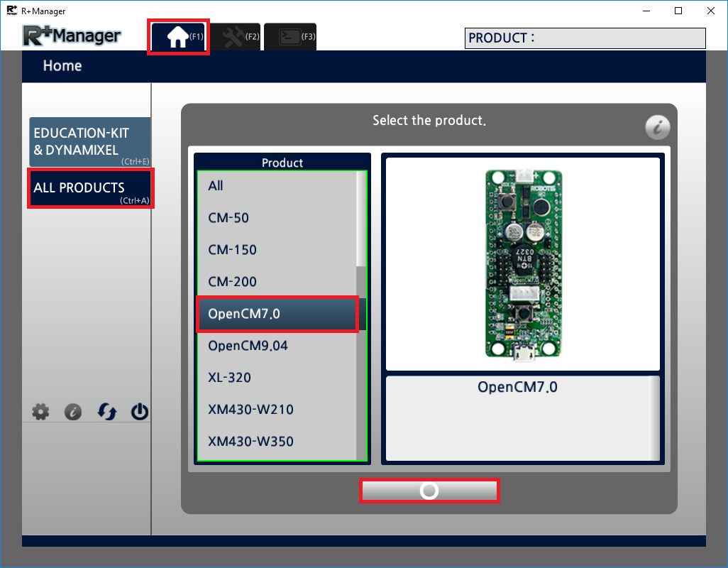Image resolution: width=728 pixels, height=568 pixels.
Task: Confirm selection with the circle button
Action: 429,491
